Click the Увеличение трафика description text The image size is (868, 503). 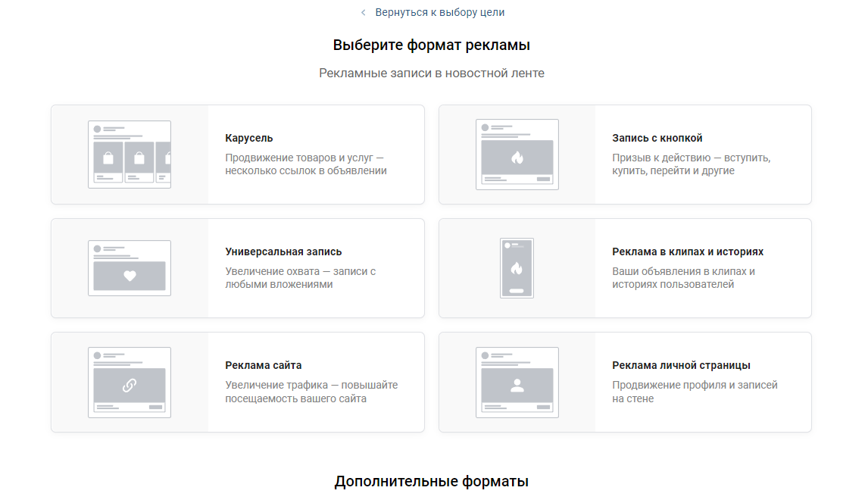(311, 392)
